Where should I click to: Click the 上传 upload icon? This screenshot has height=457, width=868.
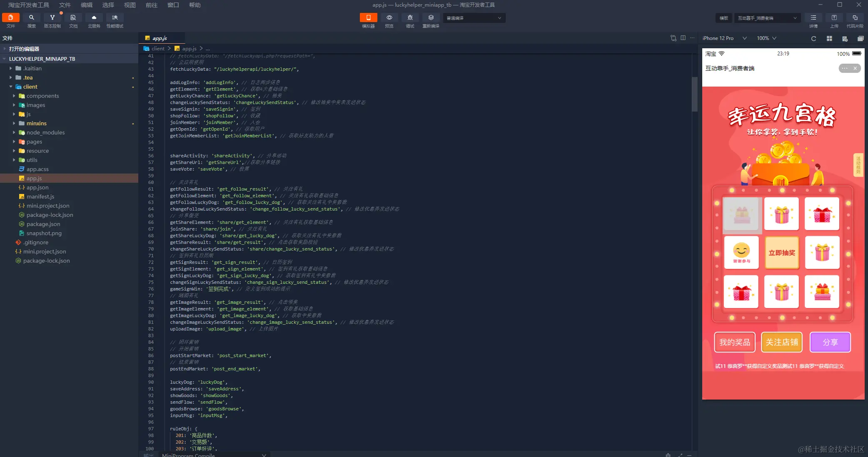(834, 18)
